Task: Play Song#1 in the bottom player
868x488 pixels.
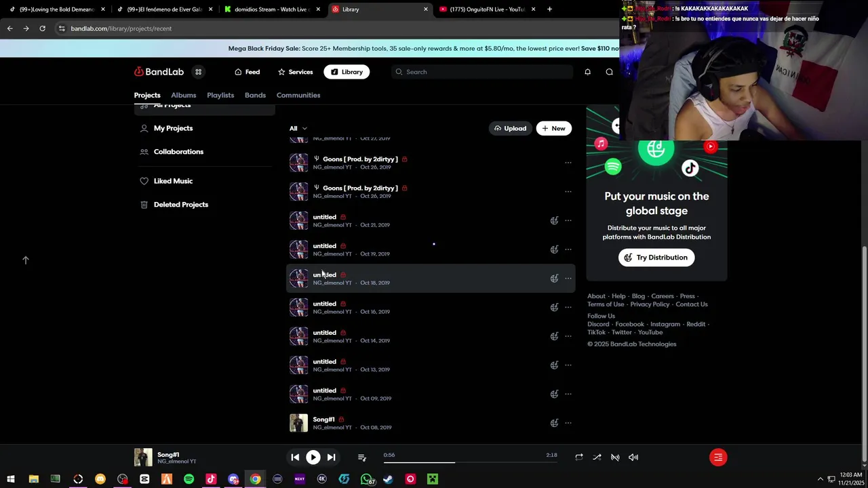Action: (x=313, y=457)
